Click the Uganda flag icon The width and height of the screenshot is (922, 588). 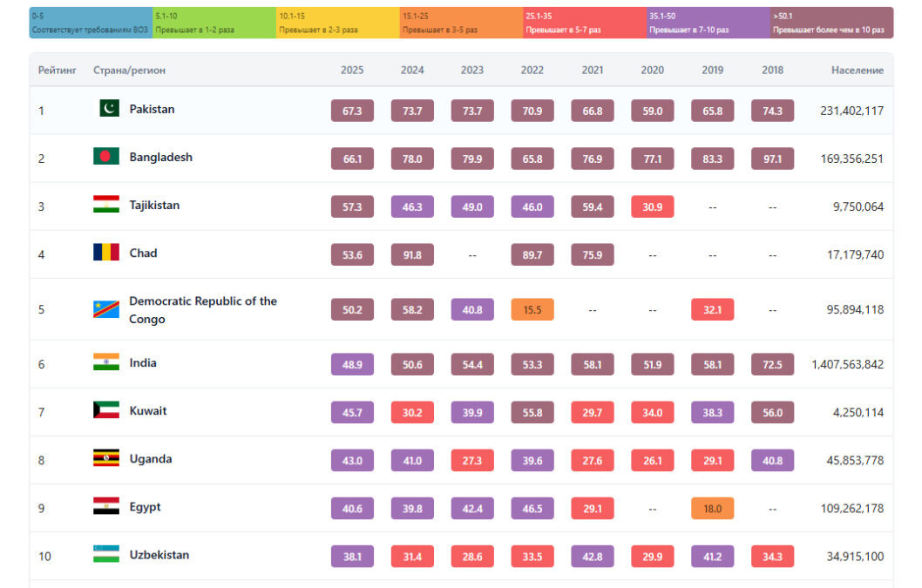click(x=106, y=458)
